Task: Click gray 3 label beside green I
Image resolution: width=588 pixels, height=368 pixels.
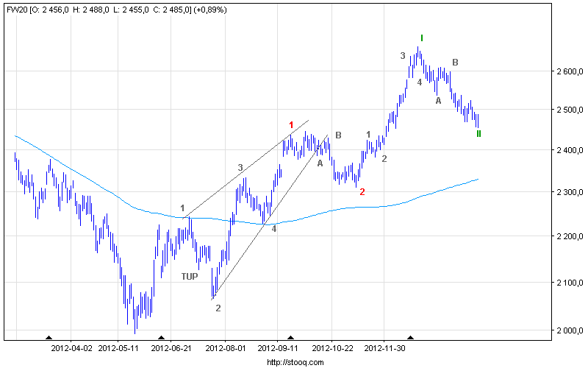Action: (x=403, y=56)
